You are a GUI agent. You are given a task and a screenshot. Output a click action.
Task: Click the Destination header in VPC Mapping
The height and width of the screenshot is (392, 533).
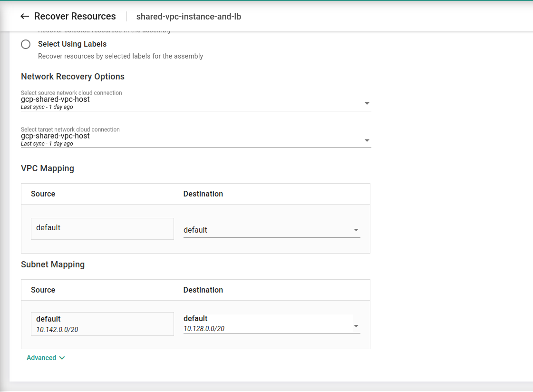(x=203, y=194)
